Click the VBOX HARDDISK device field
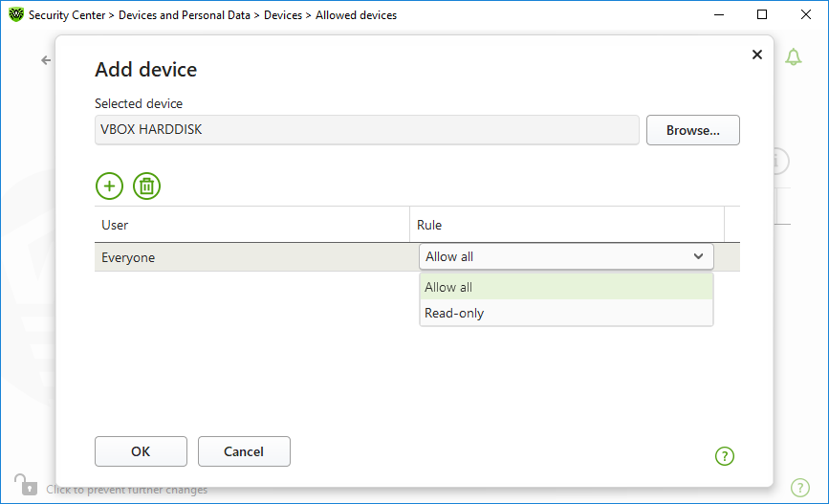 367,130
